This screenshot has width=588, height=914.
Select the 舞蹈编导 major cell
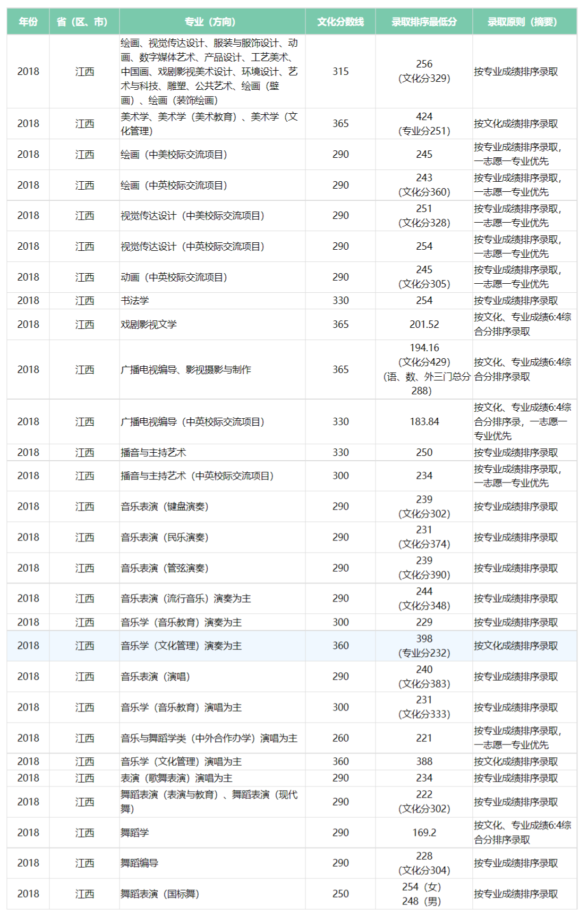212,863
